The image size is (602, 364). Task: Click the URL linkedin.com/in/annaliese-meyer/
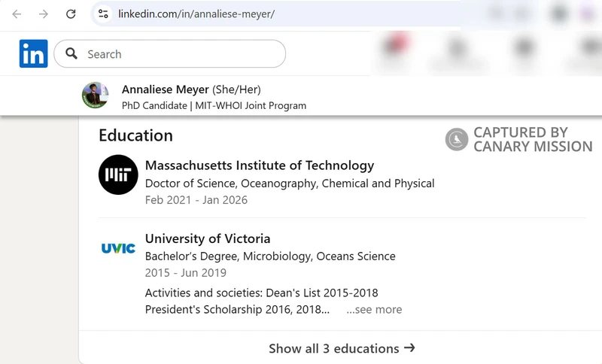tap(196, 14)
